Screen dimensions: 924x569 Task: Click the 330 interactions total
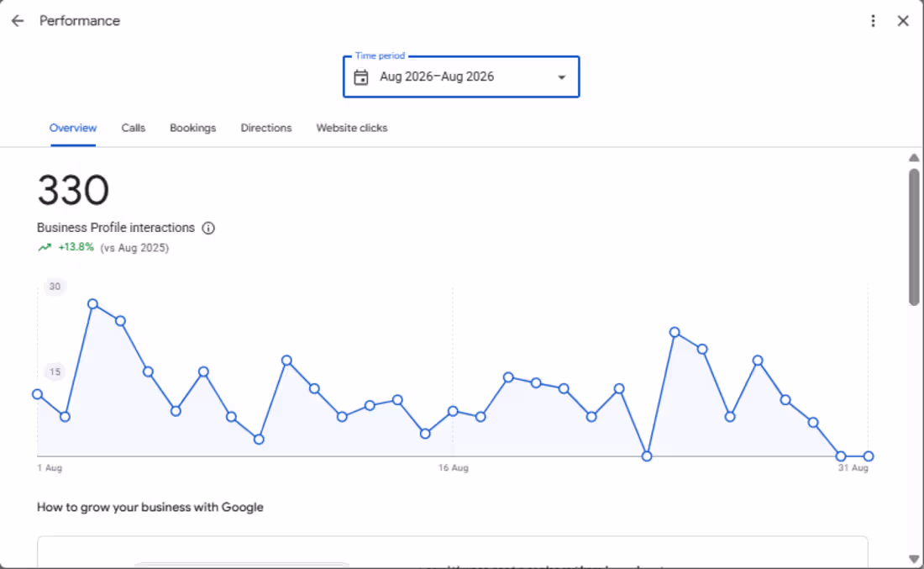coord(73,191)
